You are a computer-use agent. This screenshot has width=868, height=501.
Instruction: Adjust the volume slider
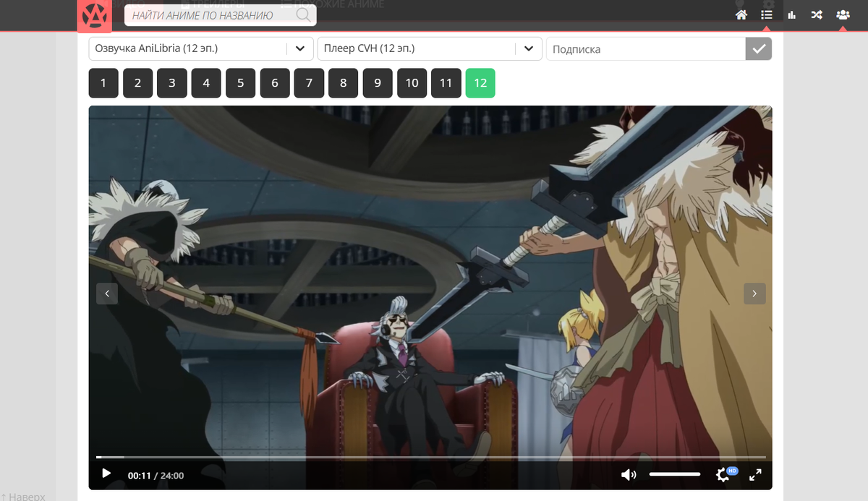click(674, 474)
